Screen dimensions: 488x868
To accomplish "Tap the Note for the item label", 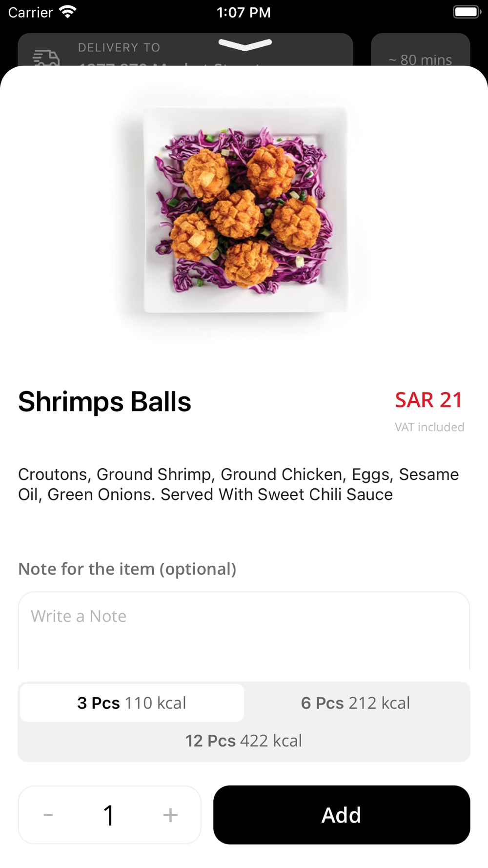I will point(127,569).
